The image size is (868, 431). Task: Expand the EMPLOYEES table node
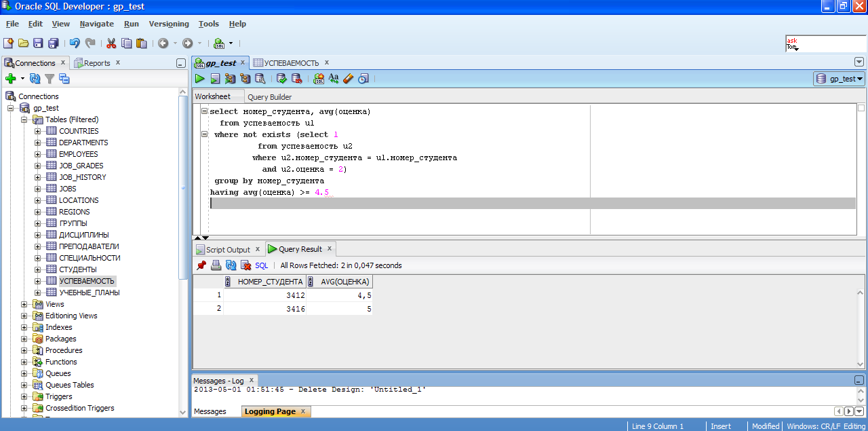point(38,154)
